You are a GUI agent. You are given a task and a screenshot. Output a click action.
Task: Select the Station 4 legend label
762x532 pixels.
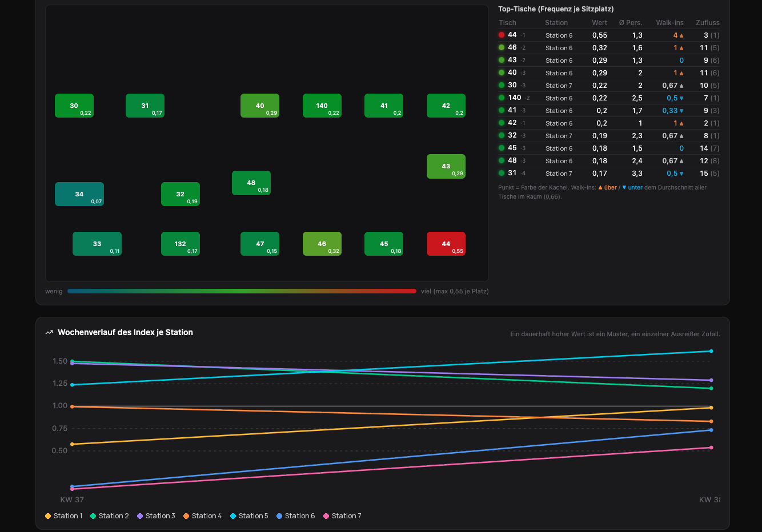[207, 516]
